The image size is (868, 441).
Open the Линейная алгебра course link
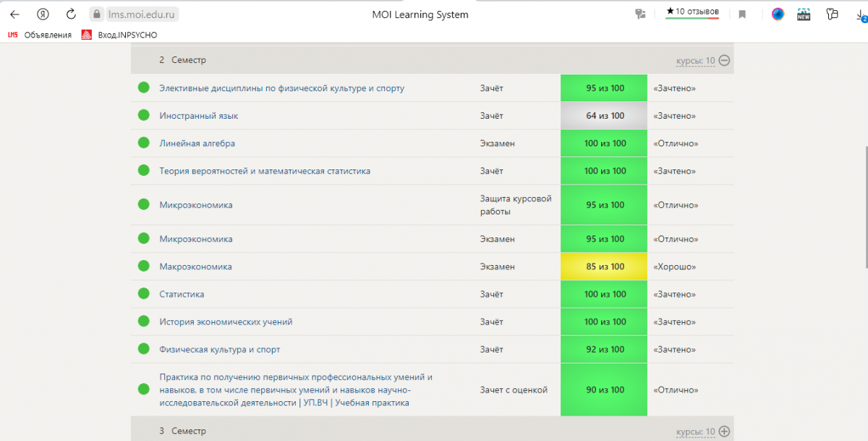(x=197, y=143)
